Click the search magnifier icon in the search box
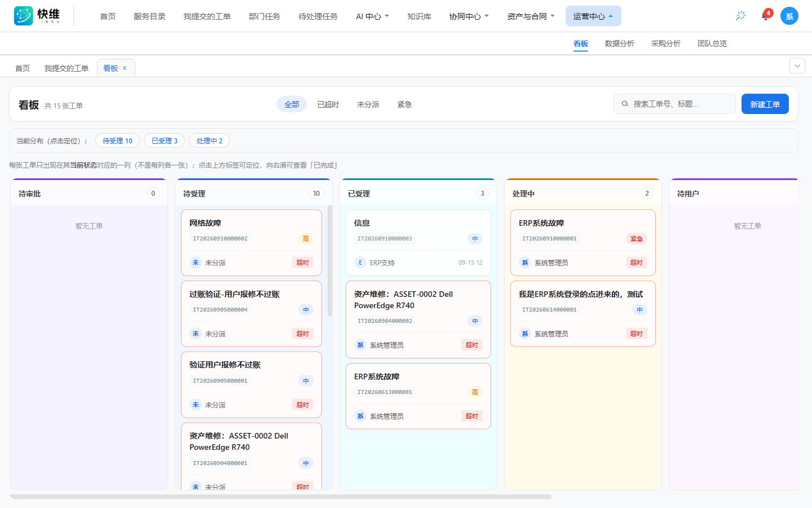This screenshot has width=812, height=508. pyautogui.click(x=625, y=104)
